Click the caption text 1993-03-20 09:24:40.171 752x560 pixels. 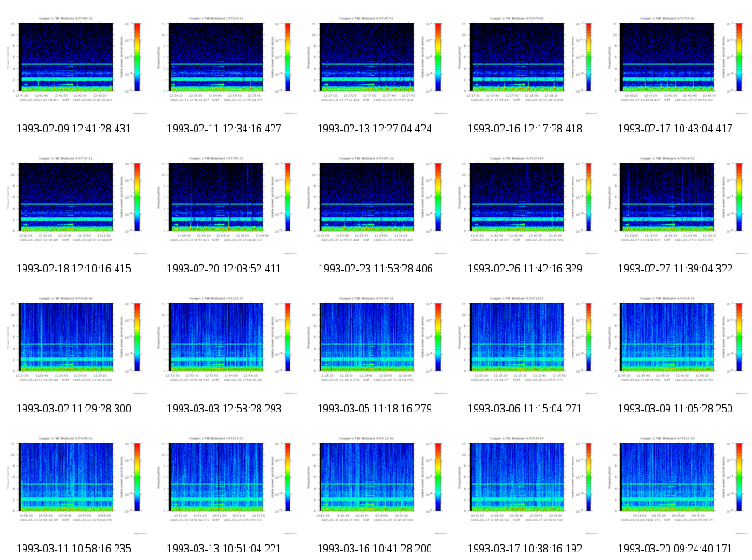[x=675, y=549]
